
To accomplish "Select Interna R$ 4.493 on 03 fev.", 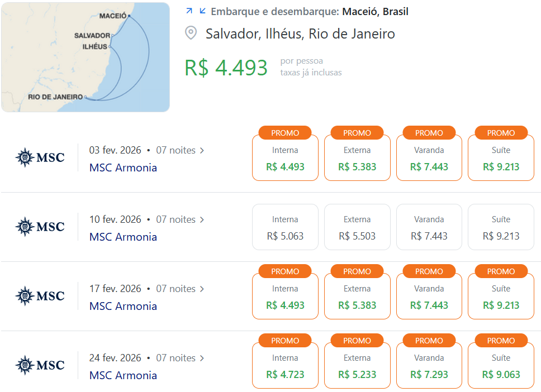I will point(285,157).
